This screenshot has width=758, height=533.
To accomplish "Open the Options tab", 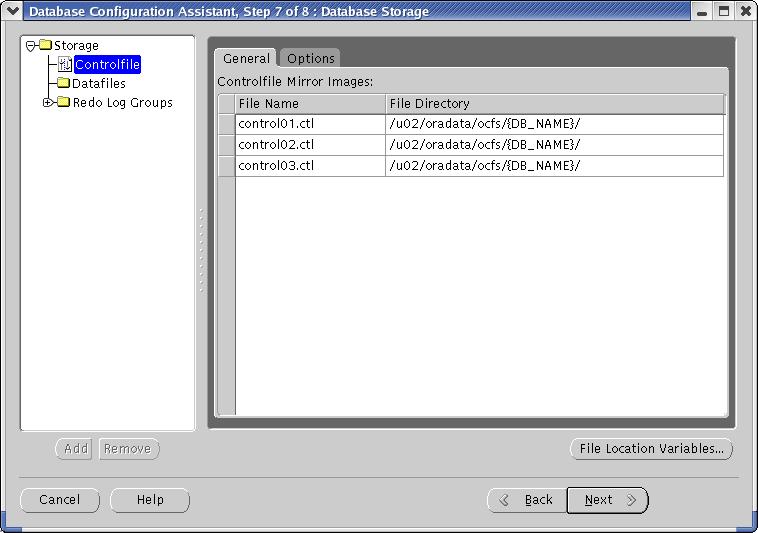I will pyautogui.click(x=310, y=58).
